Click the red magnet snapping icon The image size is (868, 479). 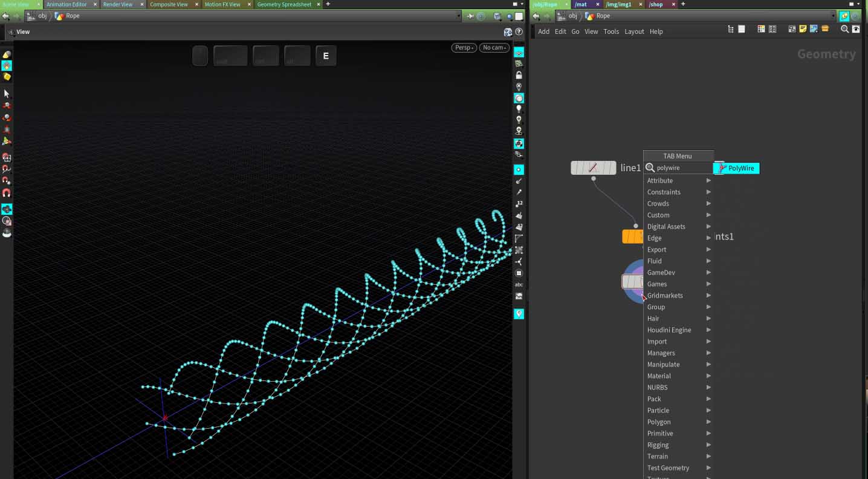tap(7, 193)
